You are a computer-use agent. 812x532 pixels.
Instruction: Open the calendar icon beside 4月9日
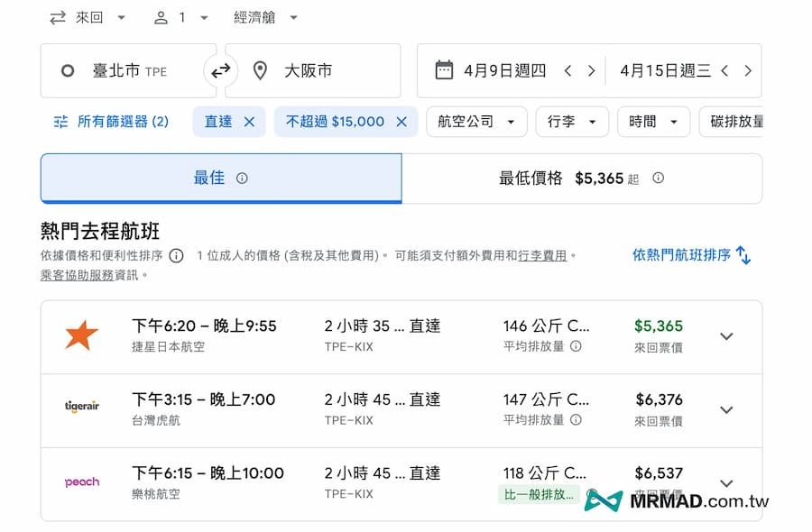pyautogui.click(x=444, y=69)
